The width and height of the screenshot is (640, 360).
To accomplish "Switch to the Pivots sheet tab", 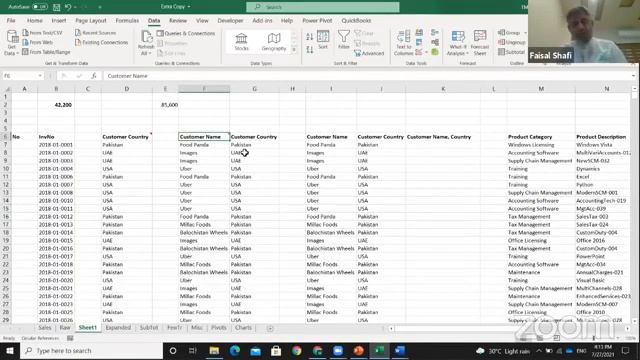I will coord(218,328).
